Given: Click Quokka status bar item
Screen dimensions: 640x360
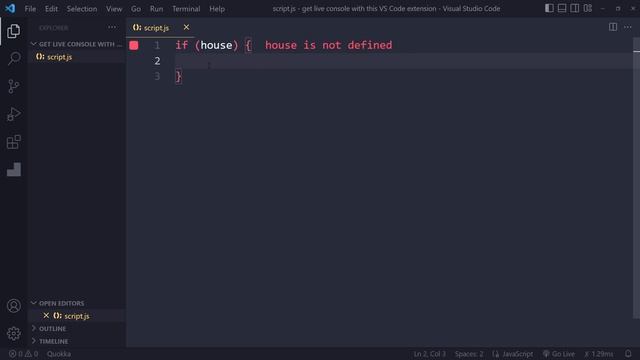Looking at the screenshot, I should [x=59, y=354].
